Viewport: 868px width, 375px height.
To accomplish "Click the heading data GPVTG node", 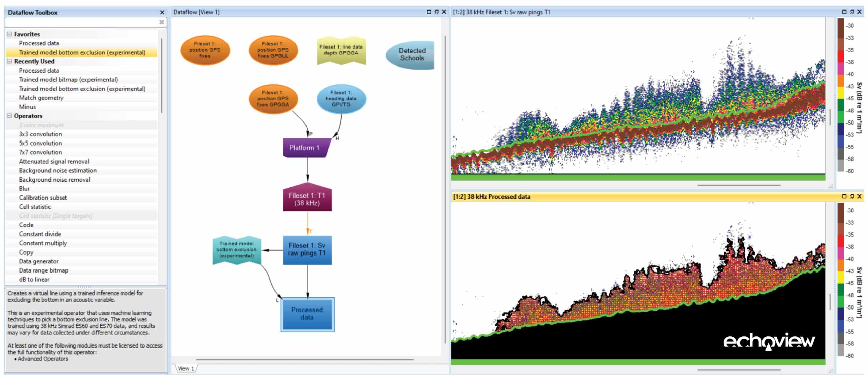I will pos(341,98).
